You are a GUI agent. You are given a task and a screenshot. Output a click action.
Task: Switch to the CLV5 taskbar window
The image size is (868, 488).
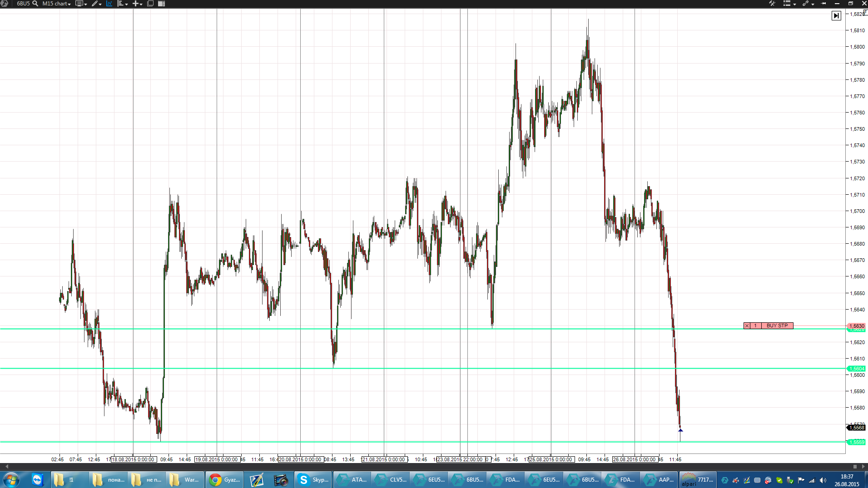pyautogui.click(x=390, y=480)
